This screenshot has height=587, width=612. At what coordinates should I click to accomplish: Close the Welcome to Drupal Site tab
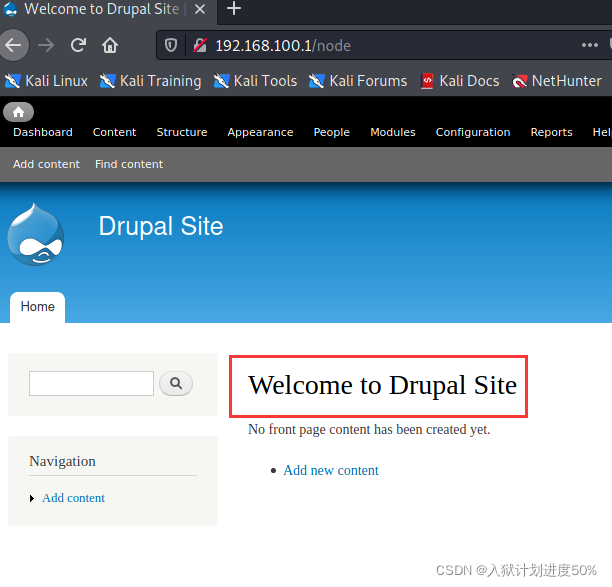pyautogui.click(x=200, y=9)
